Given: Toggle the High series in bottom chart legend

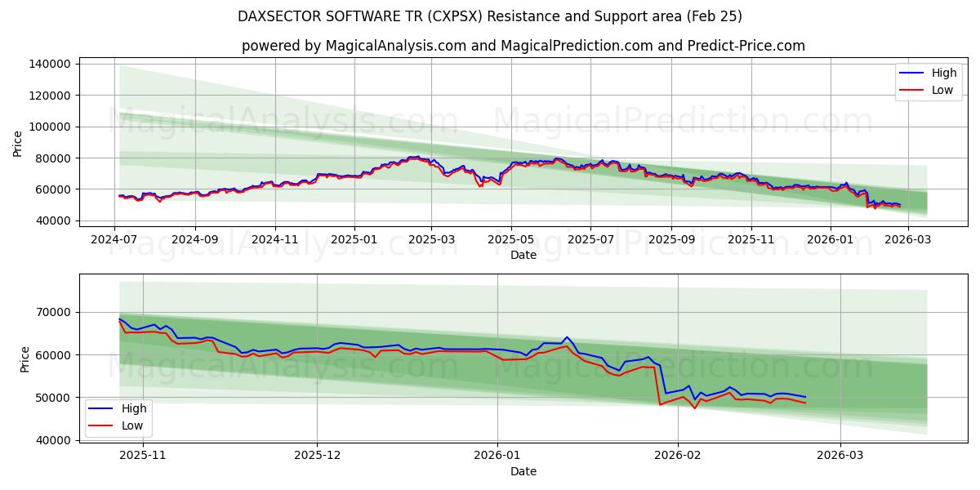Looking at the screenshot, I should 135,408.
